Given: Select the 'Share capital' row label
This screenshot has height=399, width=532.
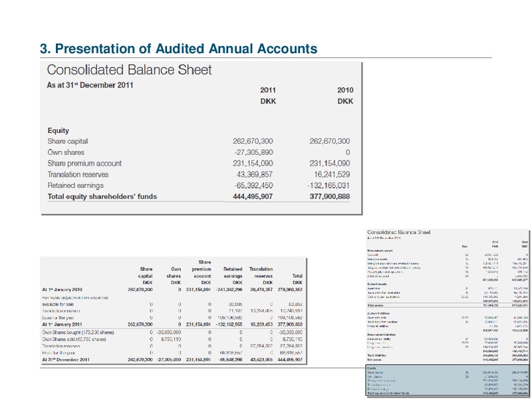Looking at the screenshot, I should [x=68, y=141].
